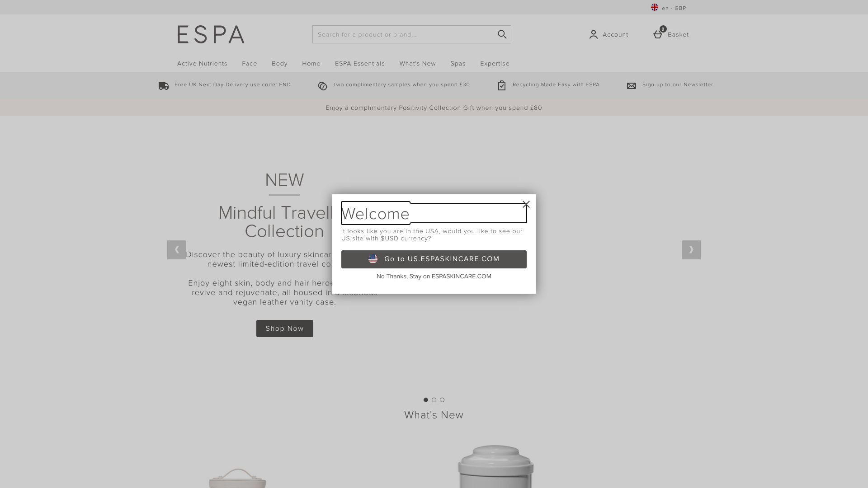Click the Positivity Collection Gift banner
Screen dimensions: 868x488
434,108
